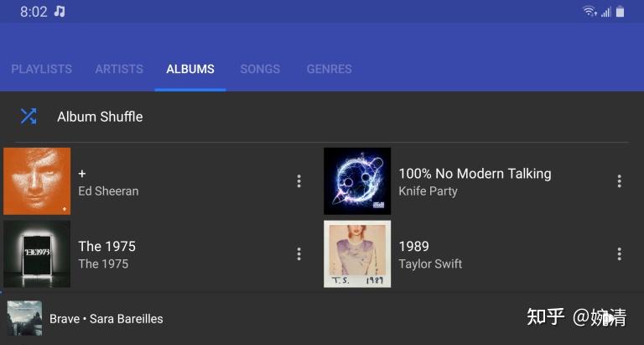Viewport: 644px width, 345px height.
Task: Open The 1975 album cover
Action: pyautogui.click(x=37, y=254)
